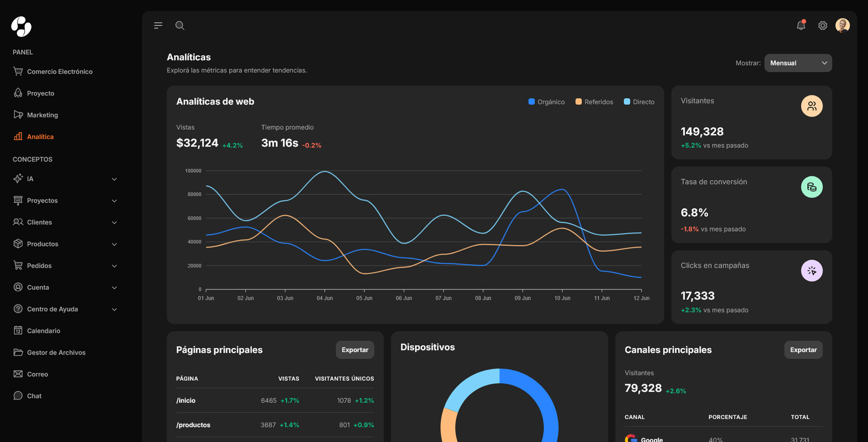Click the app logo in sidebar
Viewport: 868px width, 442px height.
[21, 27]
